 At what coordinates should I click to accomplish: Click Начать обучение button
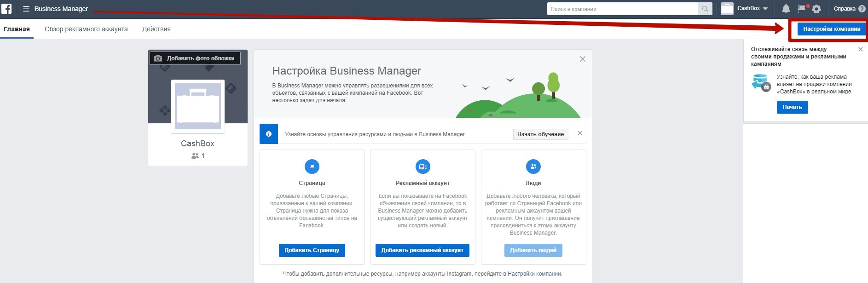[541, 134]
